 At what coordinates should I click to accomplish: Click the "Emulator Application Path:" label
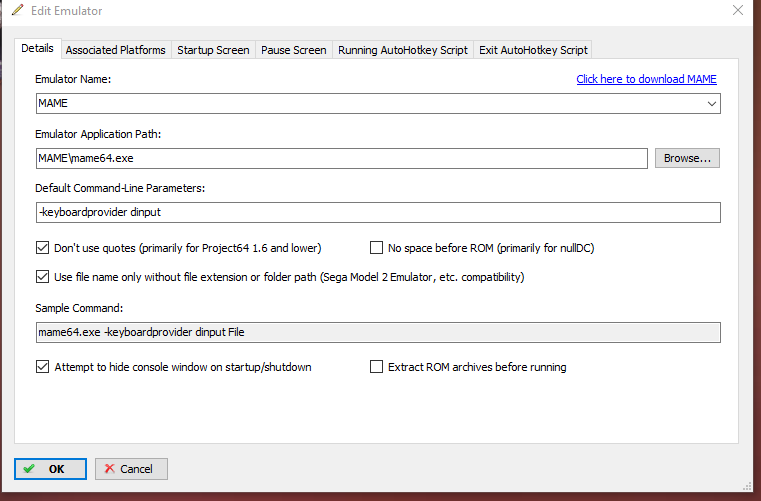[98, 134]
